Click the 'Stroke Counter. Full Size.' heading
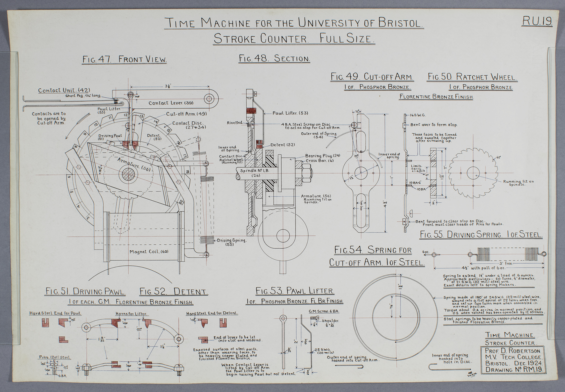 294,38
